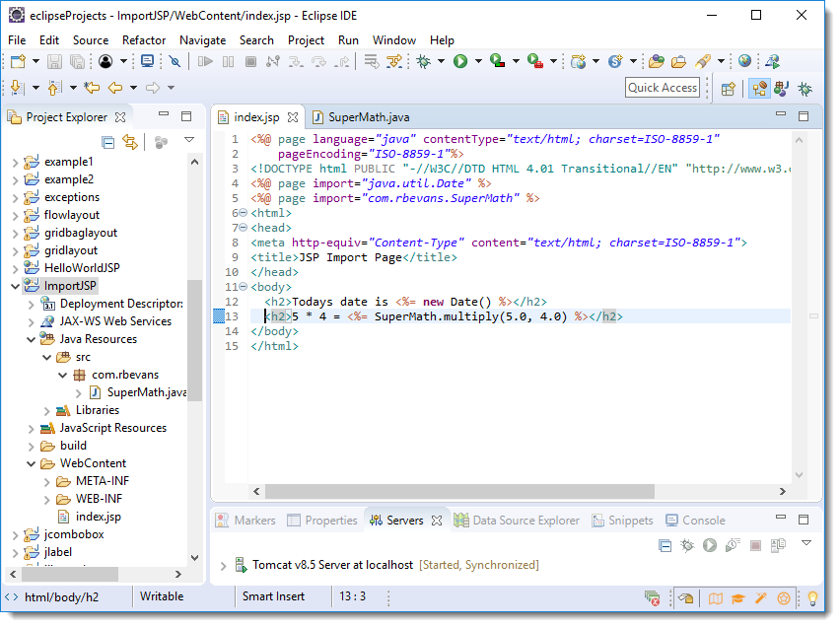Click the New Dynamic Web Project icon

(x=578, y=62)
